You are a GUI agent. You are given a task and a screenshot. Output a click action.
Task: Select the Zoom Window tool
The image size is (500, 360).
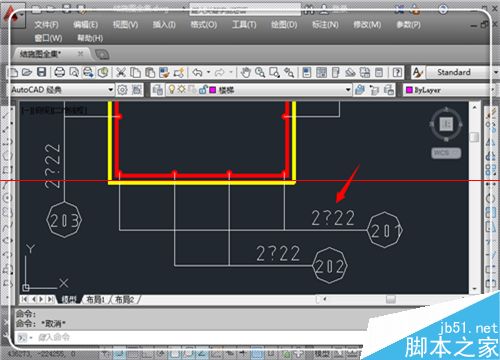tap(274, 72)
